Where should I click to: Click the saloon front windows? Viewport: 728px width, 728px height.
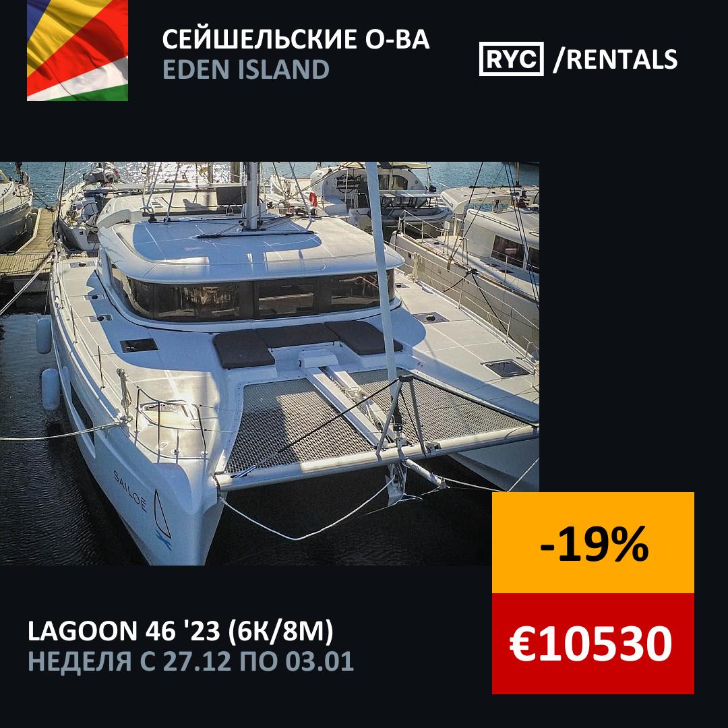255,297
